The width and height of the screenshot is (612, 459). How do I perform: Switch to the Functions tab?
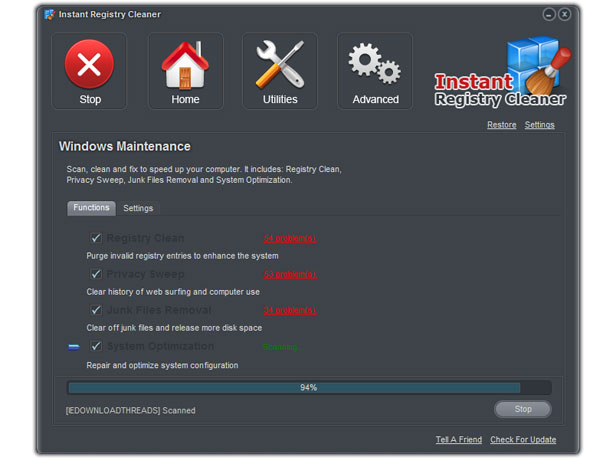pyautogui.click(x=91, y=208)
